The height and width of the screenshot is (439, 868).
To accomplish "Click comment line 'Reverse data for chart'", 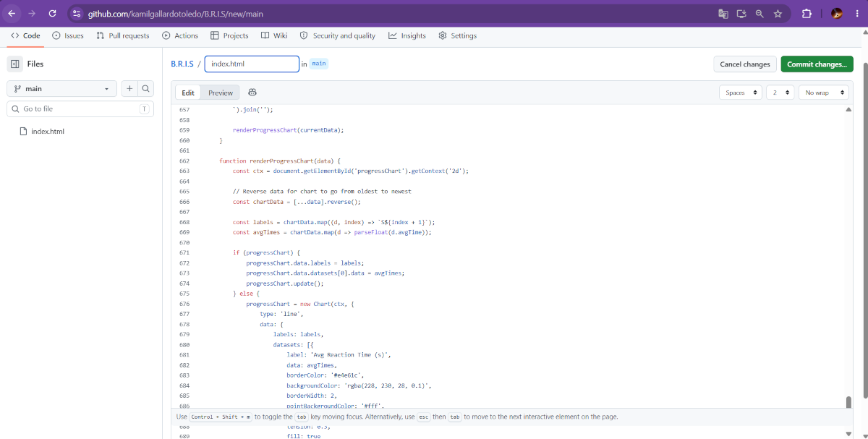I will click(x=322, y=192).
